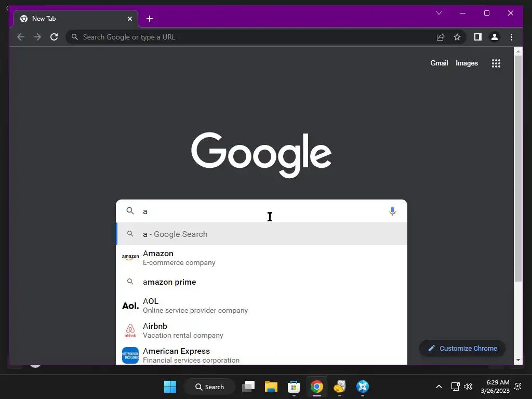Click the Amazon logo in suggestions
Viewport: 532px width, 399px height.
130,257
